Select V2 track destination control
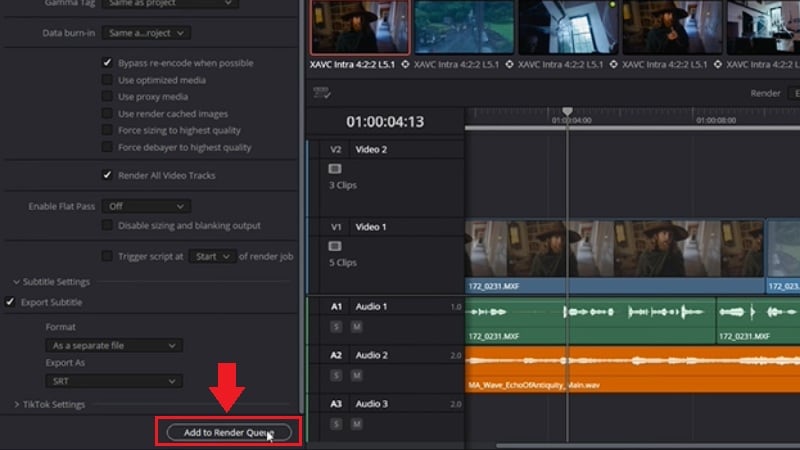This screenshot has height=450, width=800. click(x=335, y=149)
